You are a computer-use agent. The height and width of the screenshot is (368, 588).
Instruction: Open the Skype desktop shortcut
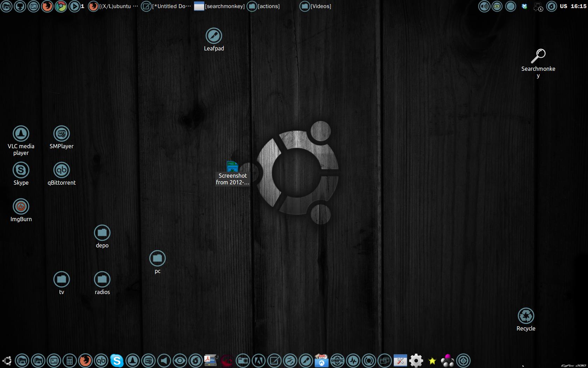[21, 170]
